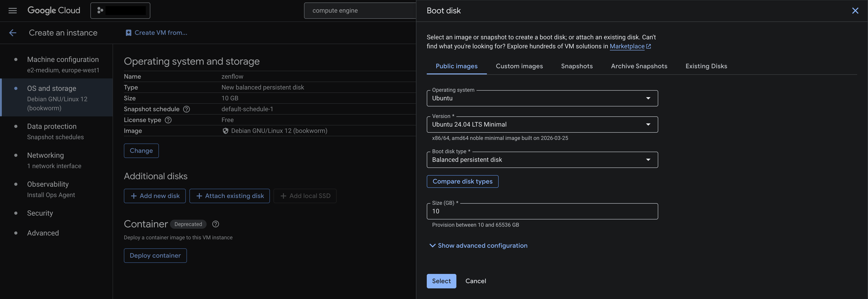The height and width of the screenshot is (299, 868).
Task: Switch to Snapshots tab
Action: pyautogui.click(x=577, y=66)
